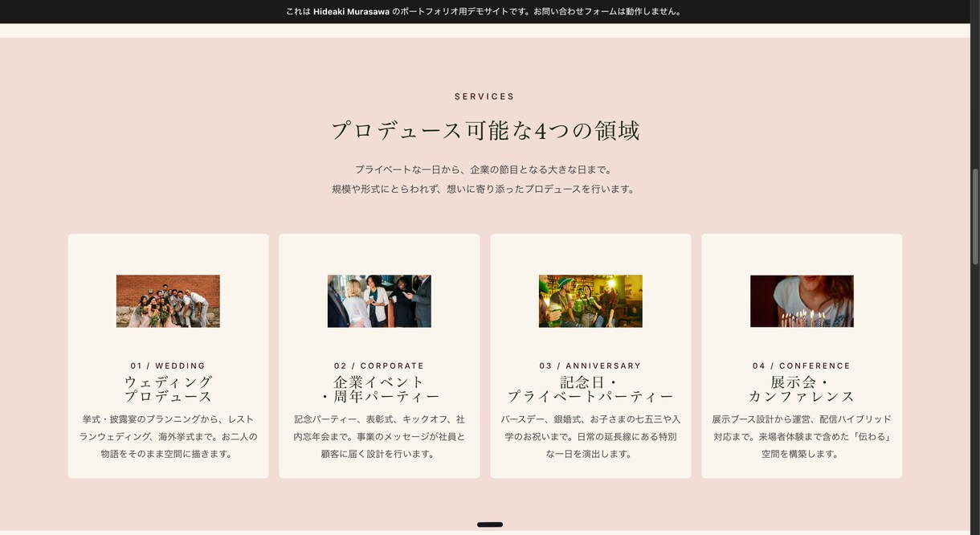Click the 展示会・カンファレンス card title
This screenshot has height=535, width=980.
pyautogui.click(x=802, y=389)
